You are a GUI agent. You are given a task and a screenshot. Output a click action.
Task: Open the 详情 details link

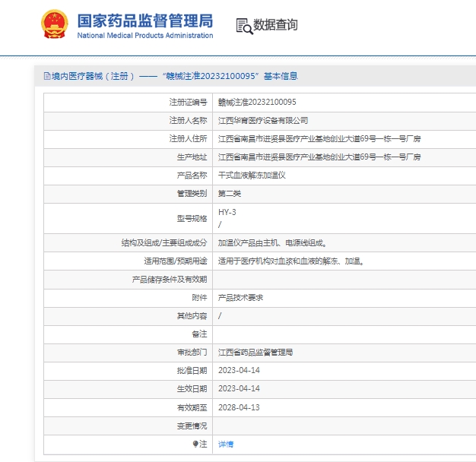coord(226,445)
